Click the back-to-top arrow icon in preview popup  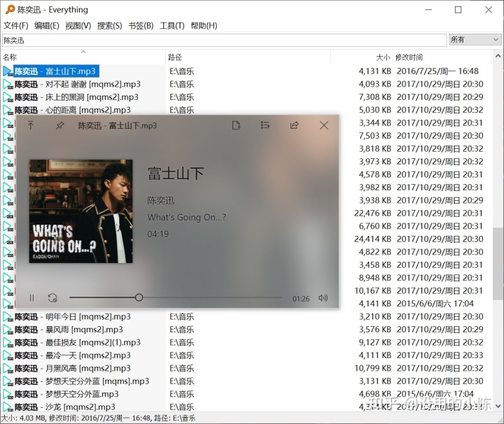(x=31, y=125)
